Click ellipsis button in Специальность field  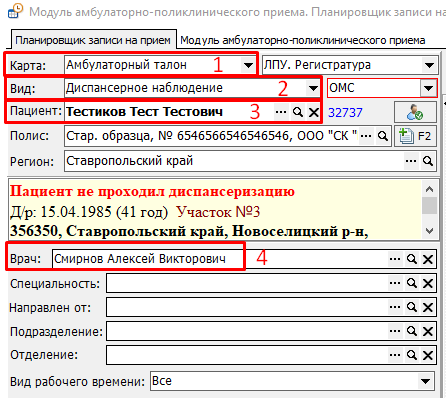click(395, 283)
